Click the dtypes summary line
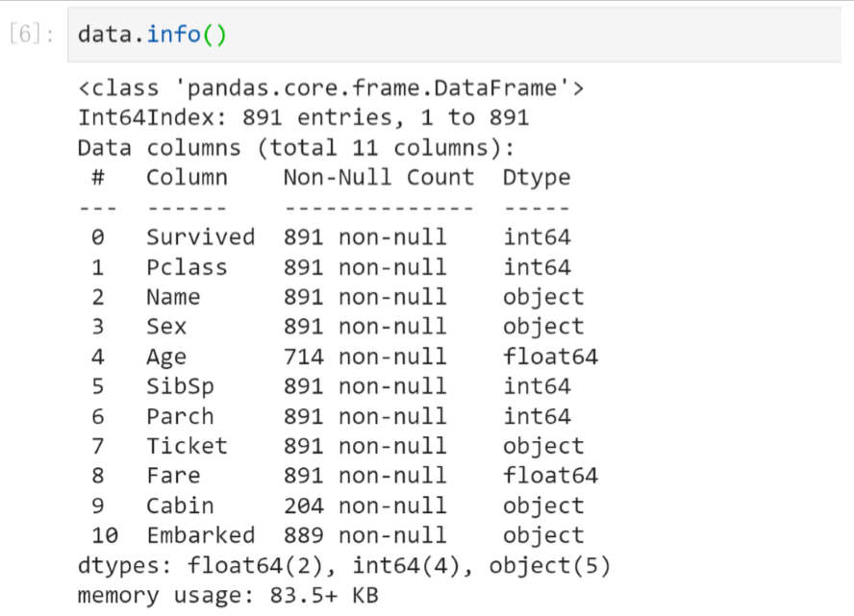This screenshot has height=616, width=854. pyautogui.click(x=344, y=565)
